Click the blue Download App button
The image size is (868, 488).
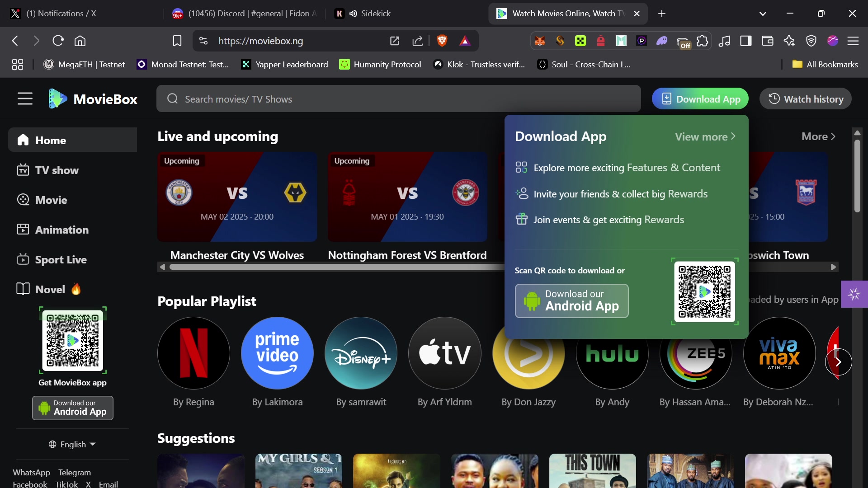coord(700,99)
